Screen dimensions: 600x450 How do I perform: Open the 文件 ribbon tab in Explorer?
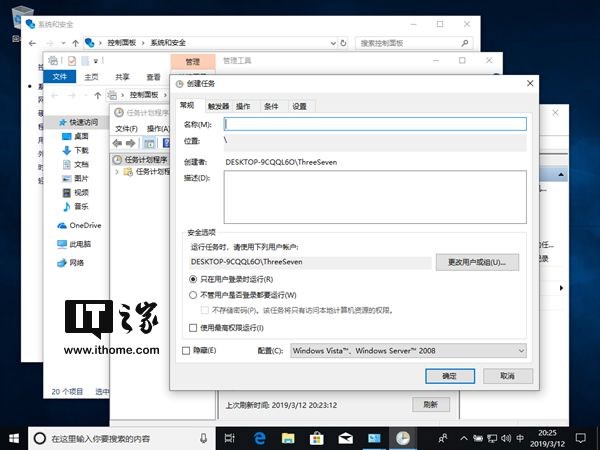(x=60, y=77)
